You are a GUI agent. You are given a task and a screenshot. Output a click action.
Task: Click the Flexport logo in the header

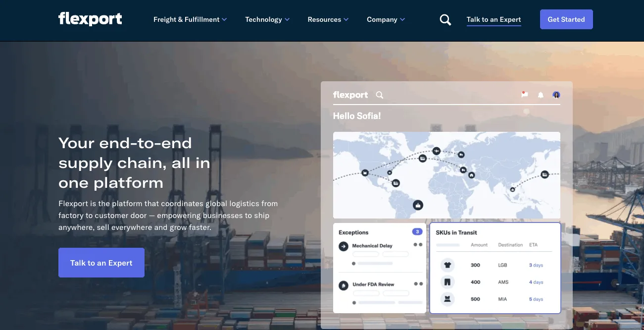pos(90,19)
